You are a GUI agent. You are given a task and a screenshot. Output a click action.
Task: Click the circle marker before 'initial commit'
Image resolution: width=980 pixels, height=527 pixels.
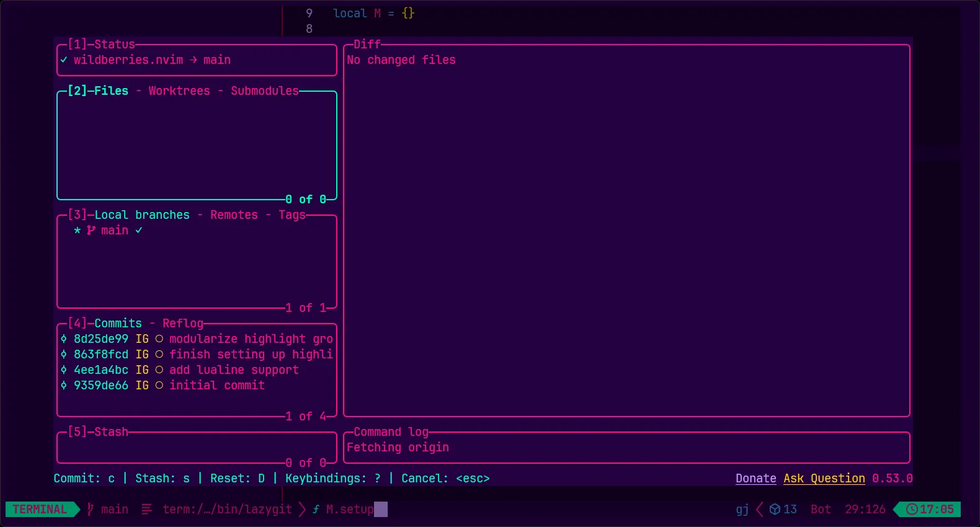[x=159, y=386]
